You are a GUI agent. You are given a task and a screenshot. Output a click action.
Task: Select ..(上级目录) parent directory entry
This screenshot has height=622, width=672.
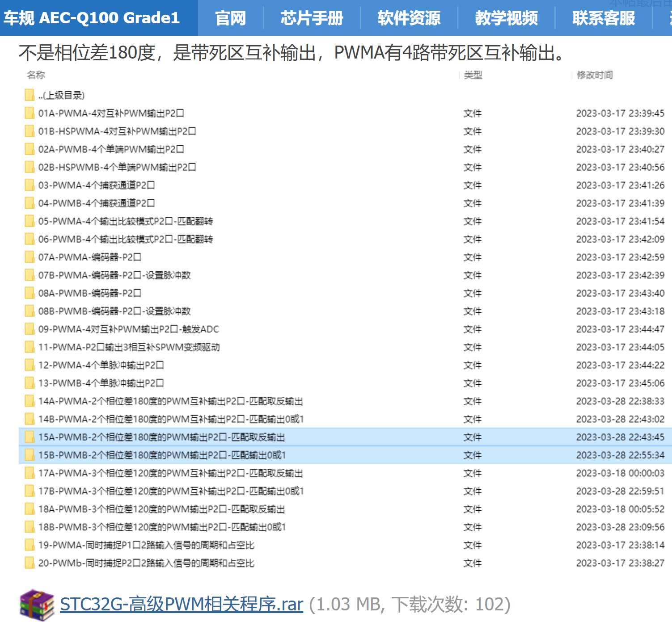coord(61,95)
